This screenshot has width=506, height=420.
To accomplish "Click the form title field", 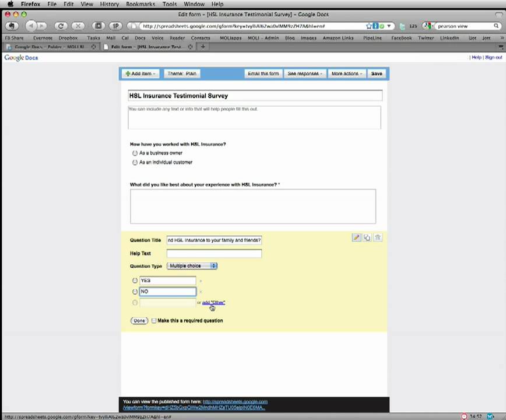I will [x=255, y=96].
